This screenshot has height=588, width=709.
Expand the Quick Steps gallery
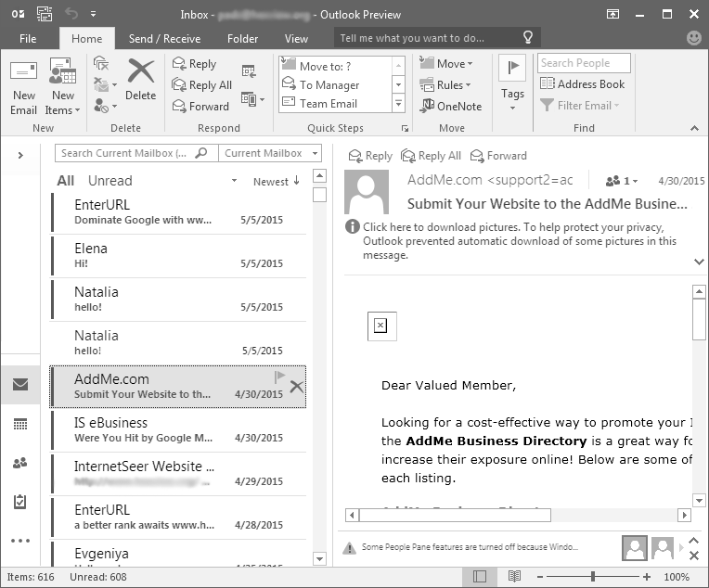tap(398, 104)
